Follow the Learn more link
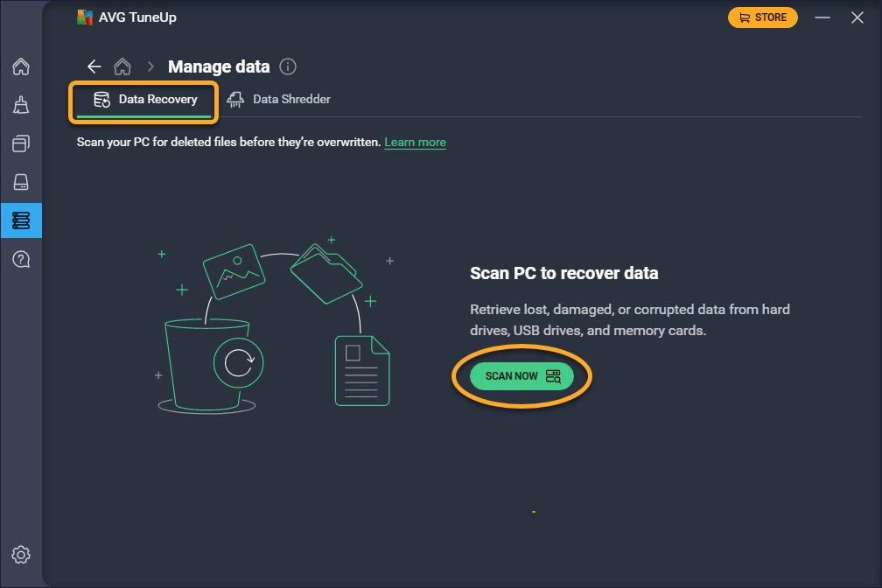This screenshot has height=588, width=882. coord(415,142)
